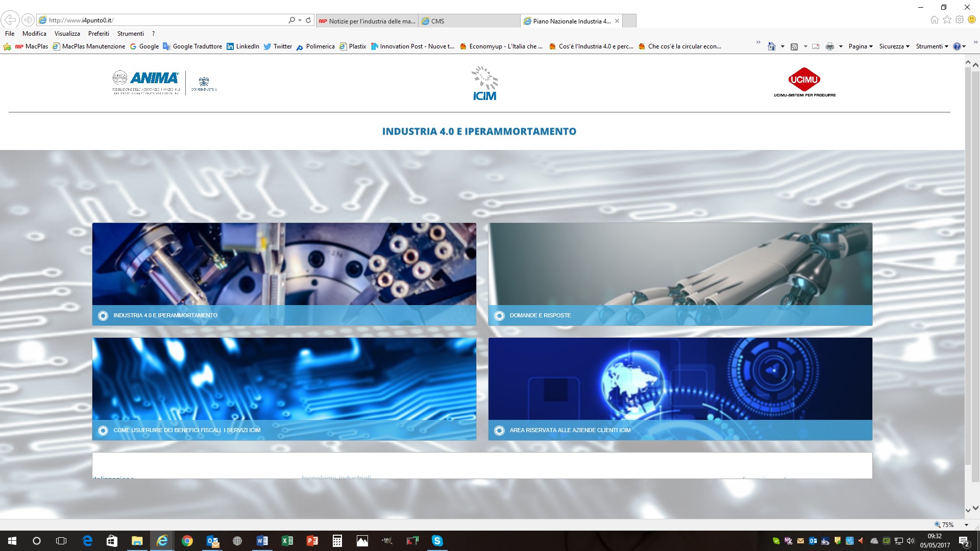Expand hidden favorites bar items chevron
The width and height of the screenshot is (980, 551).
[758, 42]
